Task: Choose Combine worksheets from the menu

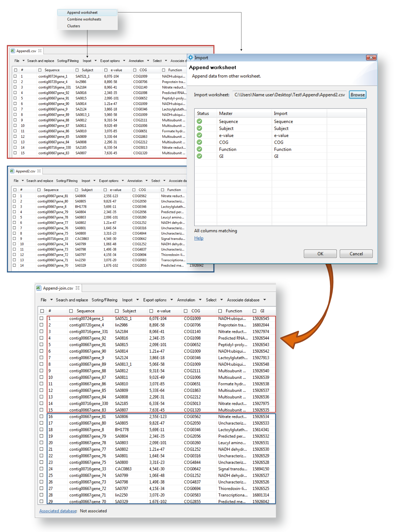Action: [x=84, y=19]
